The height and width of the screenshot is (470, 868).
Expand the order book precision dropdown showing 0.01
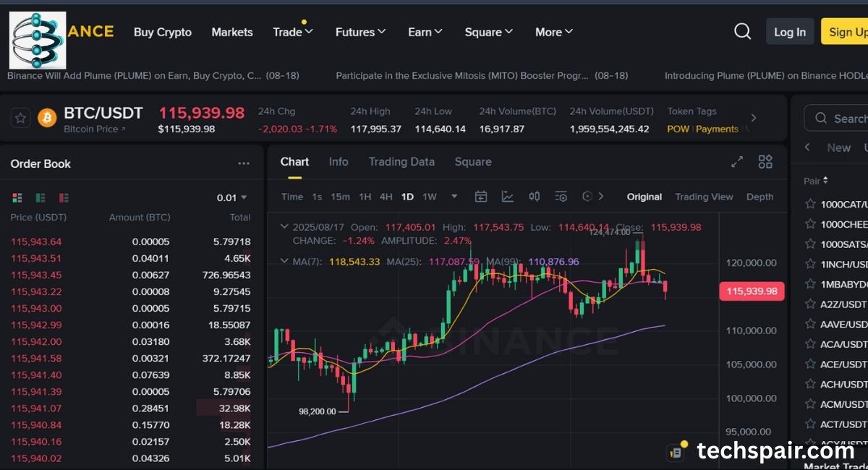(x=233, y=196)
